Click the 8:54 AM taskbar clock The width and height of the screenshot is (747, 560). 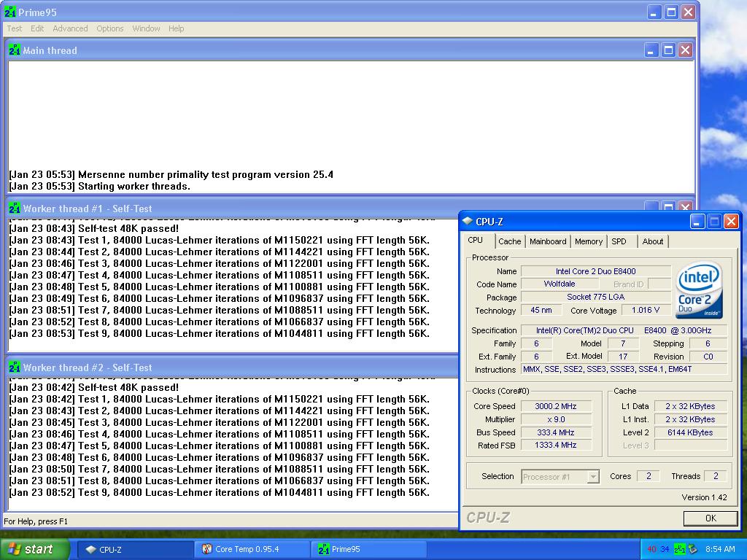pos(720,549)
